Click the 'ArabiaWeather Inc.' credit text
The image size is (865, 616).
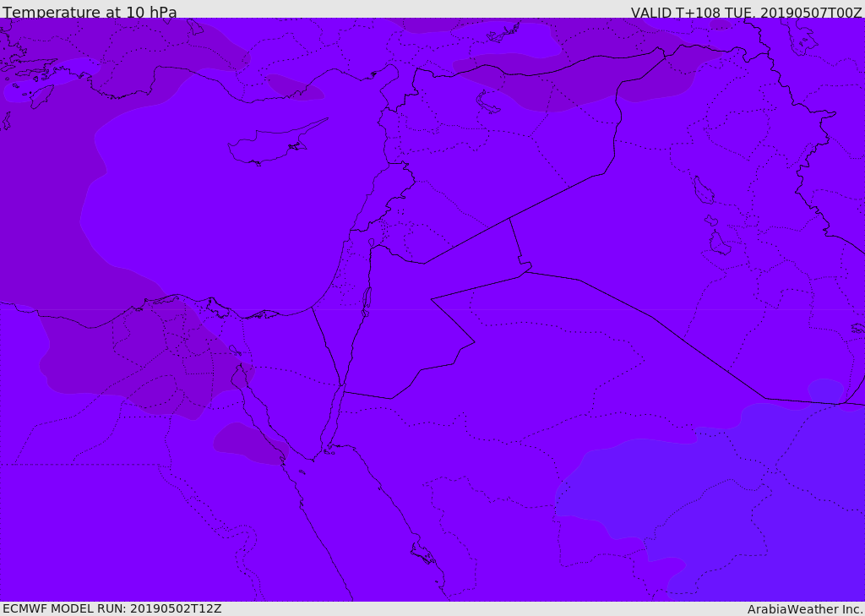805,609
